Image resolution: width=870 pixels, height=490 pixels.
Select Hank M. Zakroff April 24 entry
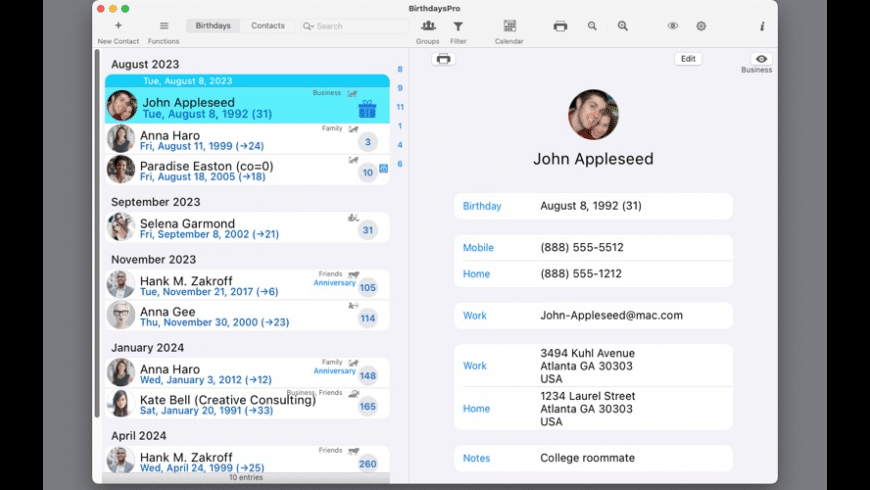click(247, 461)
